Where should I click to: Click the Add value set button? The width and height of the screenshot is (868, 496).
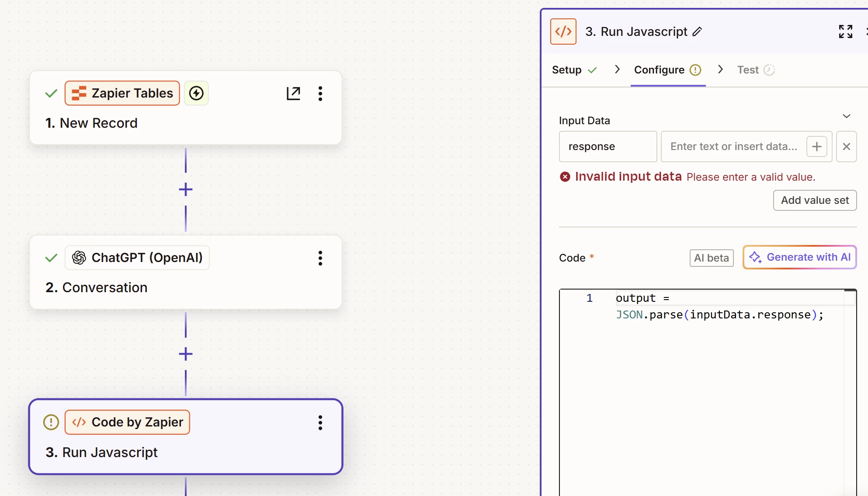coord(815,200)
